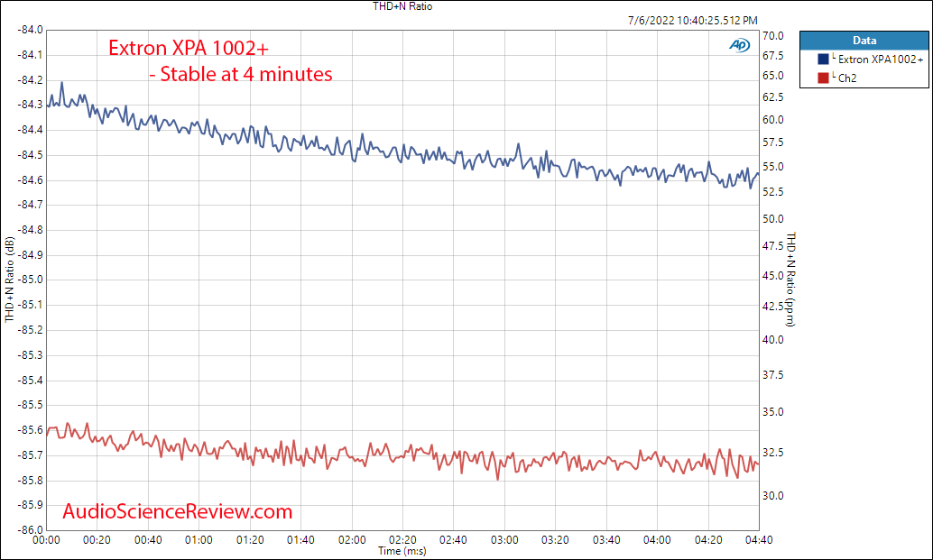This screenshot has height=560, width=933.
Task: Click the -85.5 tick on left axis
Action: 31,405
